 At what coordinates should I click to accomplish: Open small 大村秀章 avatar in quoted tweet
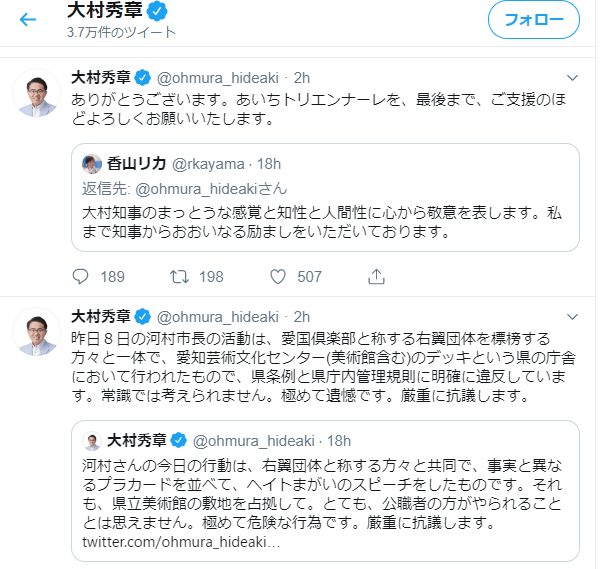[x=91, y=440]
